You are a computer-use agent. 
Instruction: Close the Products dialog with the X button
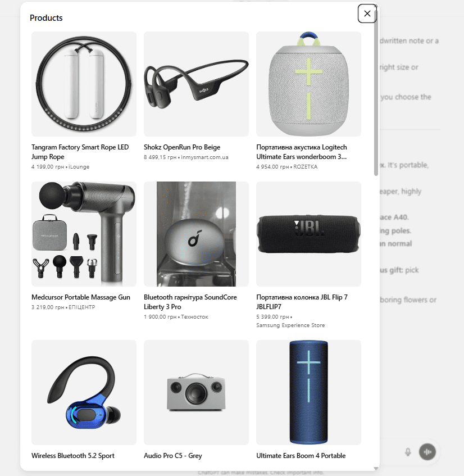pos(367,13)
